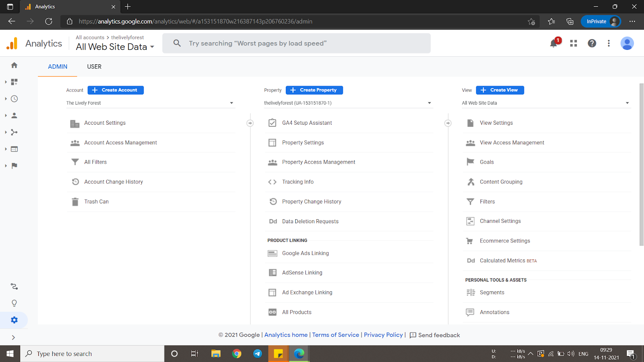The height and width of the screenshot is (362, 644).
Task: Click the admin page vertical scrollbar
Action: (x=642, y=165)
